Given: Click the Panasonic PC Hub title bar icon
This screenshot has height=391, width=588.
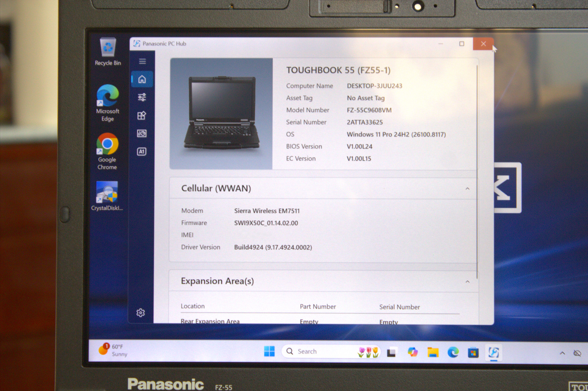Looking at the screenshot, I should point(137,43).
